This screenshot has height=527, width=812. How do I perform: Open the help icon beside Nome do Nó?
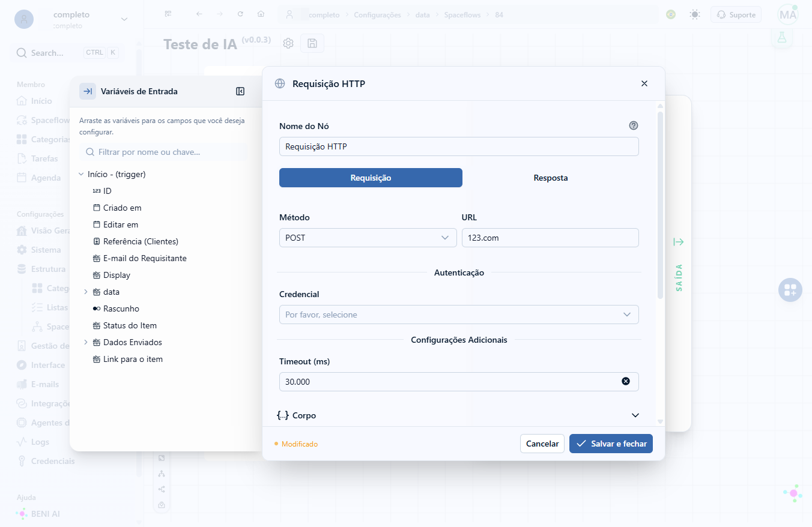click(634, 125)
